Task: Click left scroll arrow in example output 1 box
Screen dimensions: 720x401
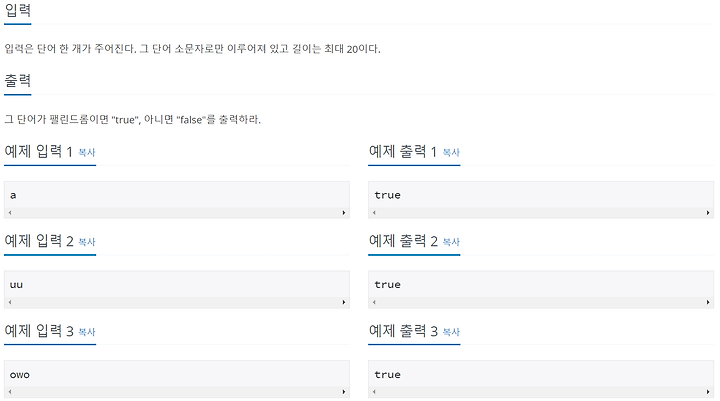Action: (374, 213)
